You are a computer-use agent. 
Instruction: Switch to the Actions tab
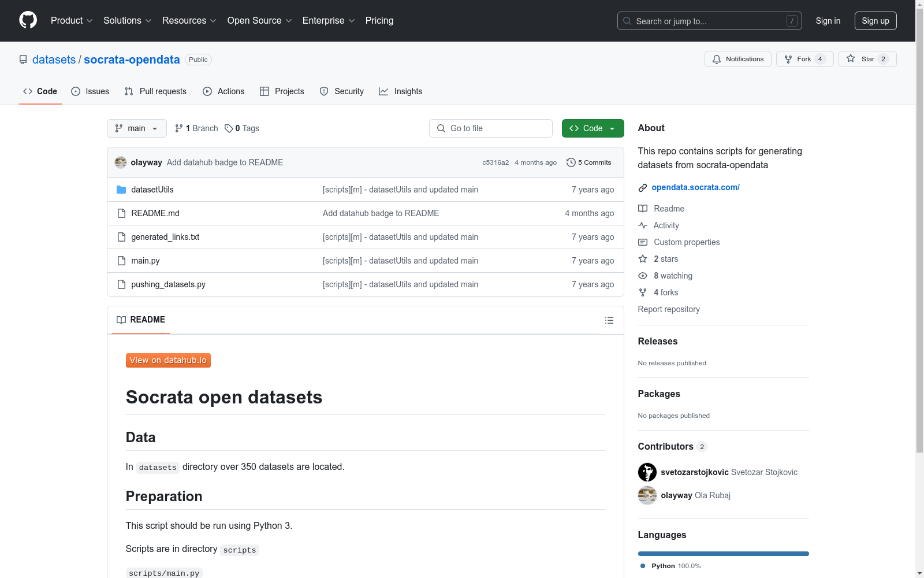click(223, 91)
